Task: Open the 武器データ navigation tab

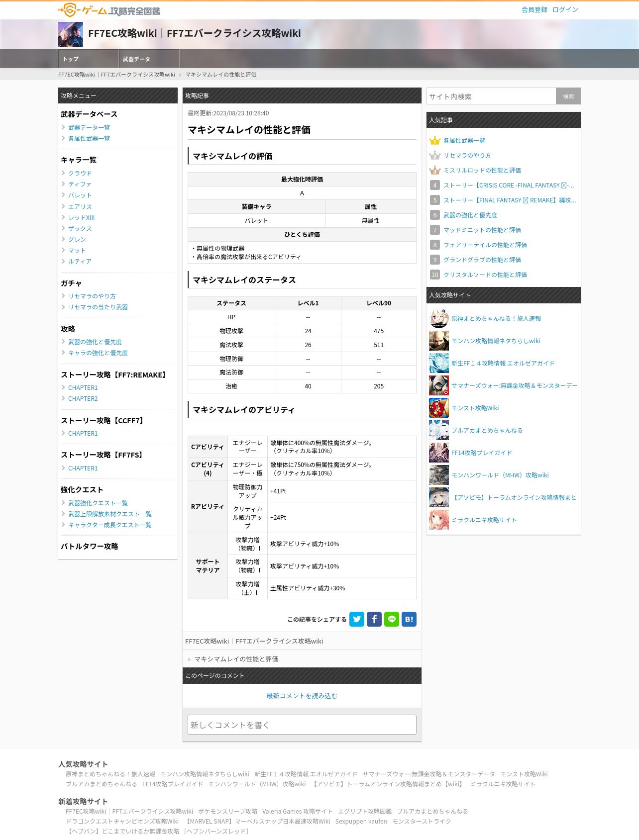Action: click(x=149, y=59)
